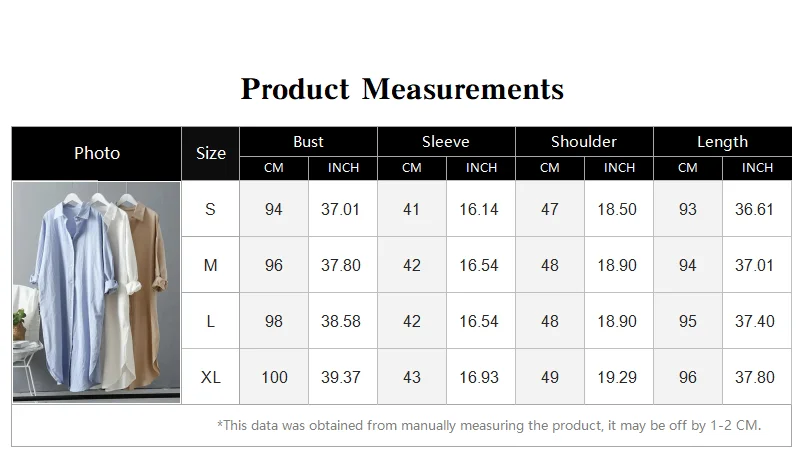This screenshot has width=802, height=470.
Task: Select the M size cell
Action: pos(210,265)
